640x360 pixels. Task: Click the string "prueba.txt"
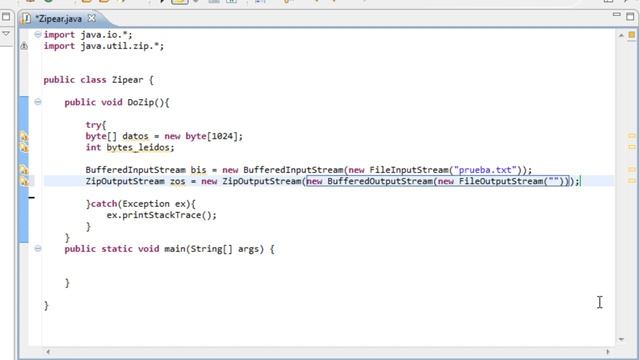coord(485,170)
